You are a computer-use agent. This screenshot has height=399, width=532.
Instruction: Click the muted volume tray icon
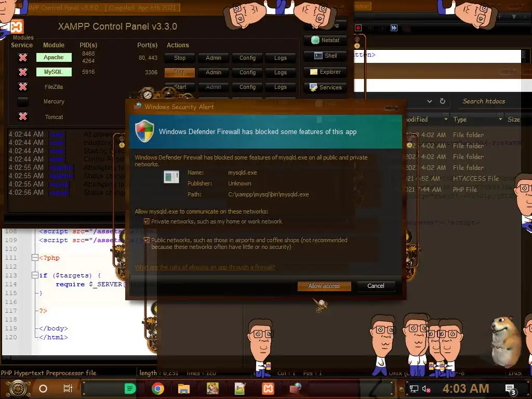click(x=426, y=389)
